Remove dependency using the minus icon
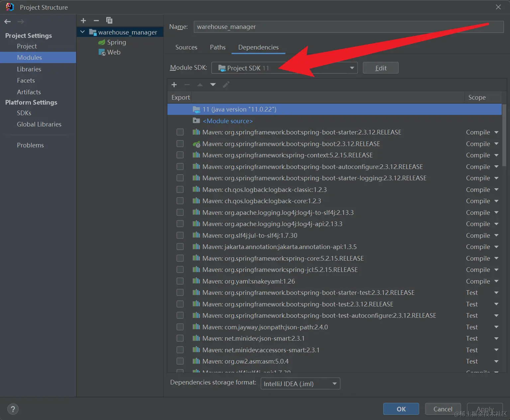 click(x=187, y=85)
